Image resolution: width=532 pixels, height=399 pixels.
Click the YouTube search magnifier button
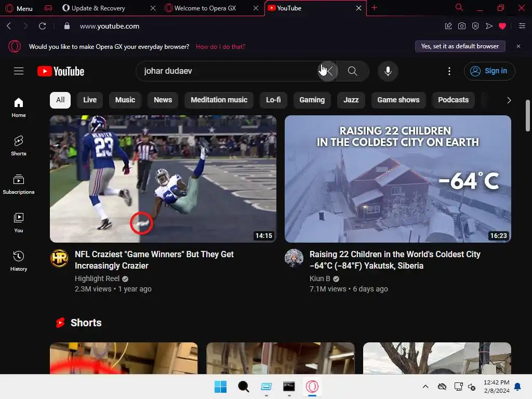click(353, 71)
